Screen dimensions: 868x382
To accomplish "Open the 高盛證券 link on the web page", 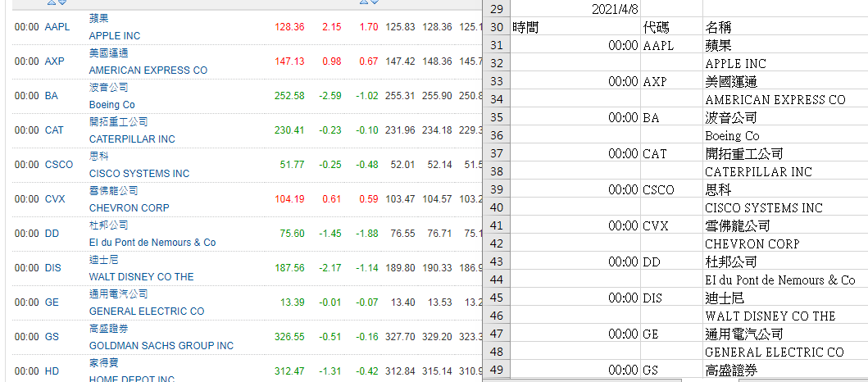I will click(108, 329).
